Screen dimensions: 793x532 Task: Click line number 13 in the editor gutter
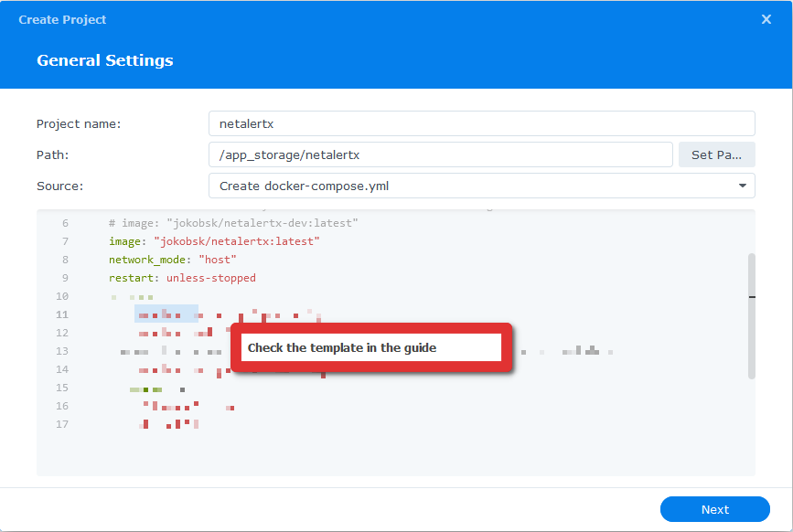click(62, 351)
